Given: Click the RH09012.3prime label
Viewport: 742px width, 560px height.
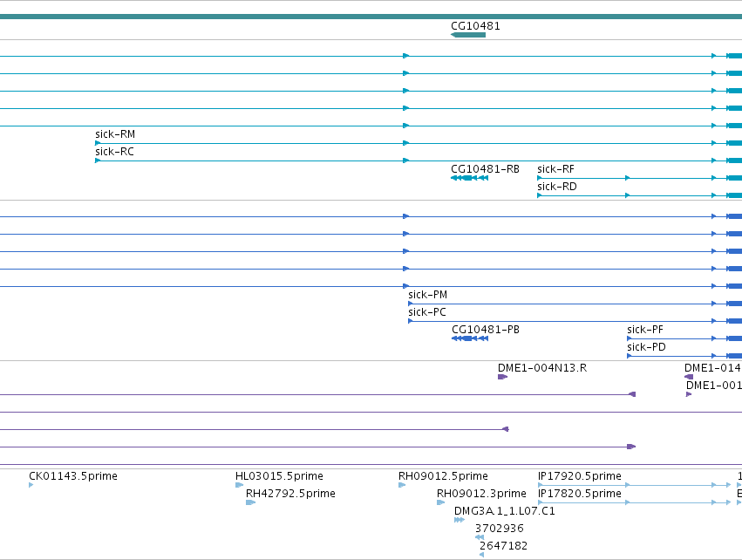Looking at the screenshot, I should pos(481,493).
